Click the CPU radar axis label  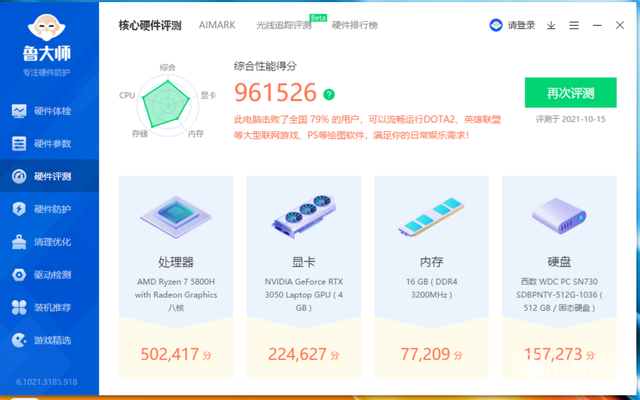coord(127,95)
